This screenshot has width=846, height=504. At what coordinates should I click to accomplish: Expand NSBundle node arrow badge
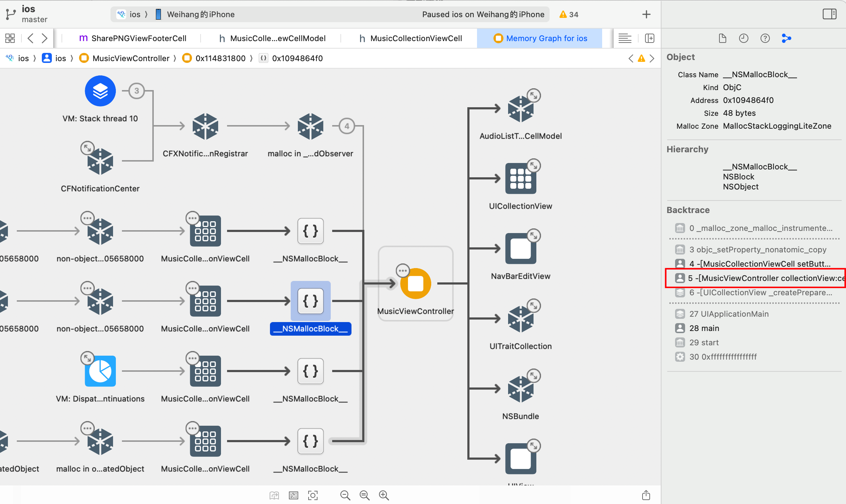[x=534, y=376]
